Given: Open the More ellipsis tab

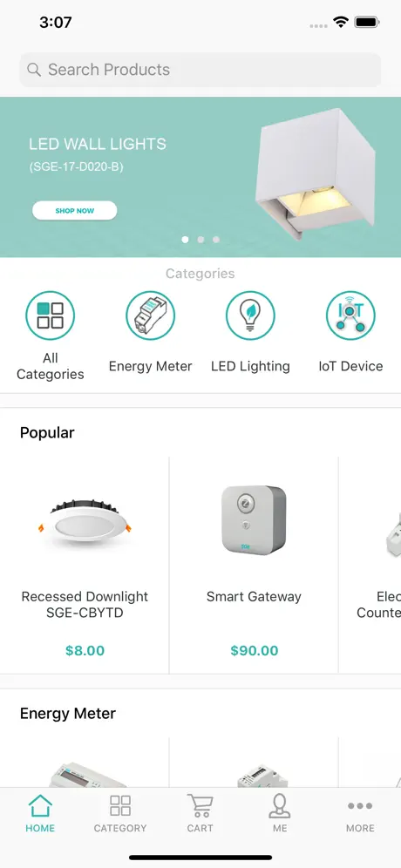Looking at the screenshot, I should [360, 806].
